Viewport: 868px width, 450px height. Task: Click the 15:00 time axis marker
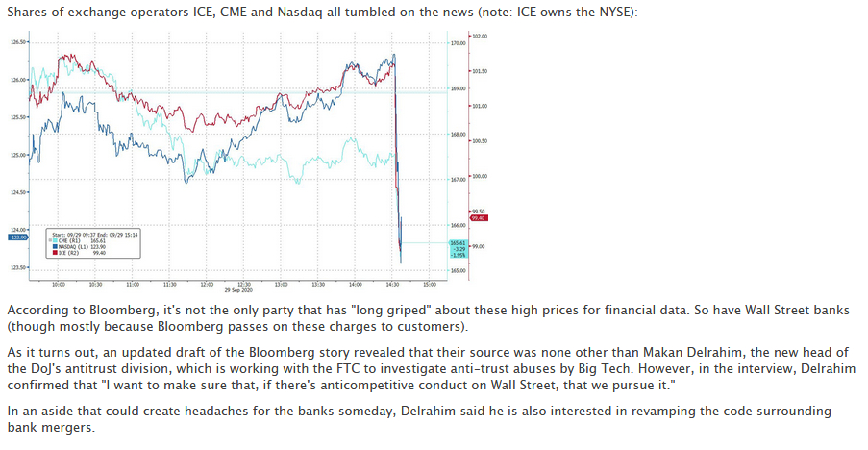[429, 285]
